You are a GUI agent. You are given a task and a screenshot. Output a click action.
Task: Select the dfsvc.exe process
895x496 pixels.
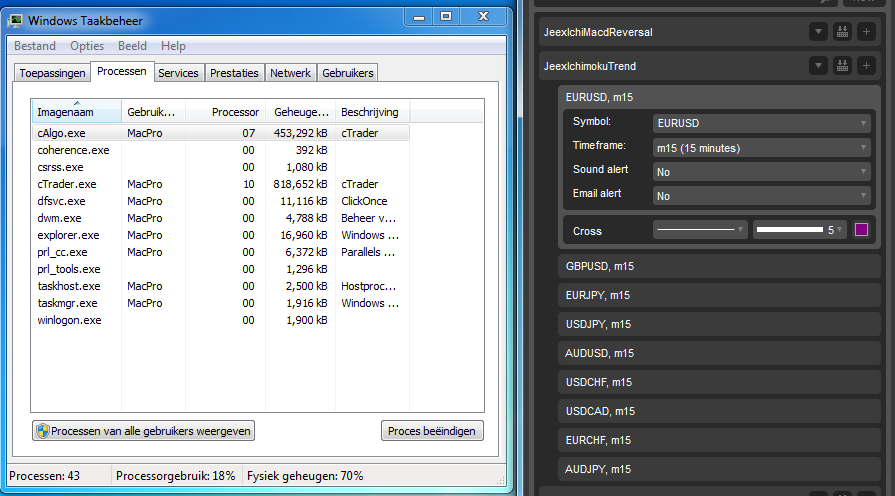(220, 201)
